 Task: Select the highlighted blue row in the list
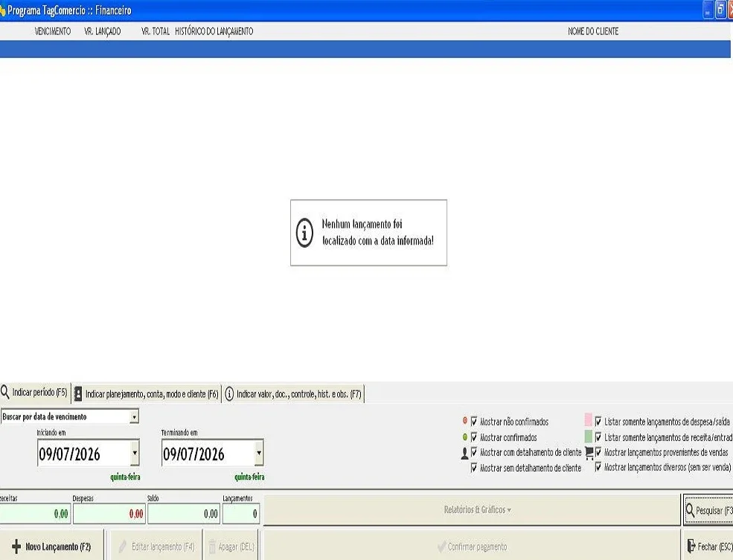click(365, 49)
